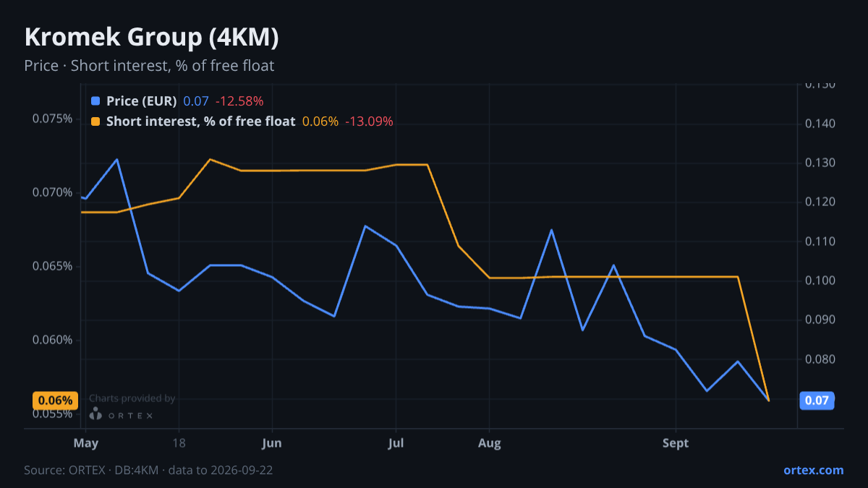Image resolution: width=868 pixels, height=488 pixels.
Task: Toggle the Price (EUR) legend label
Action: click(141, 101)
